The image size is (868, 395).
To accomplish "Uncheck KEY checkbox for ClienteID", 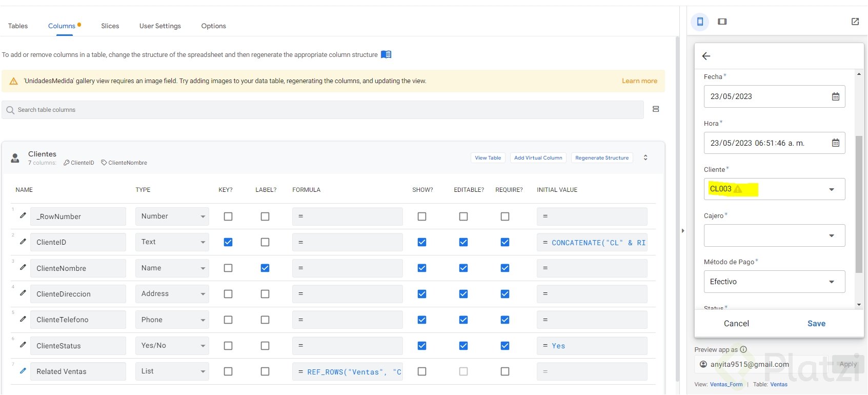I will click(x=228, y=242).
